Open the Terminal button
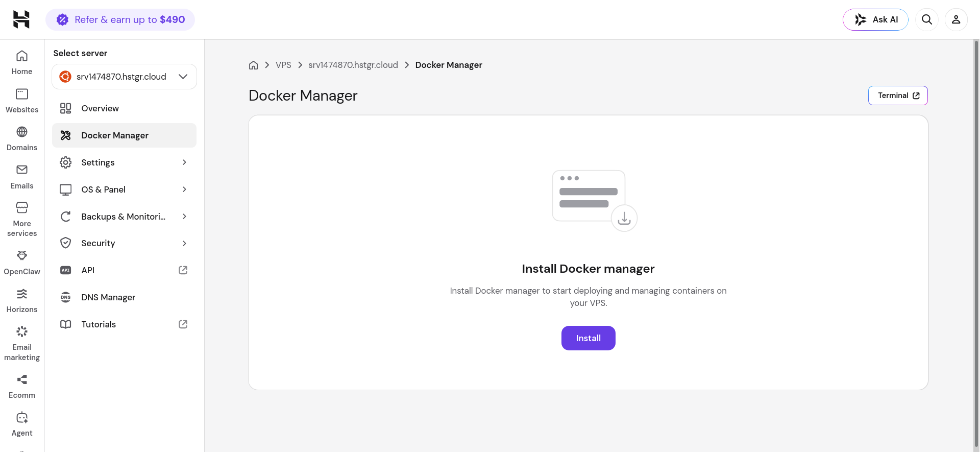Screen dimensions: 980x452 point(898,96)
